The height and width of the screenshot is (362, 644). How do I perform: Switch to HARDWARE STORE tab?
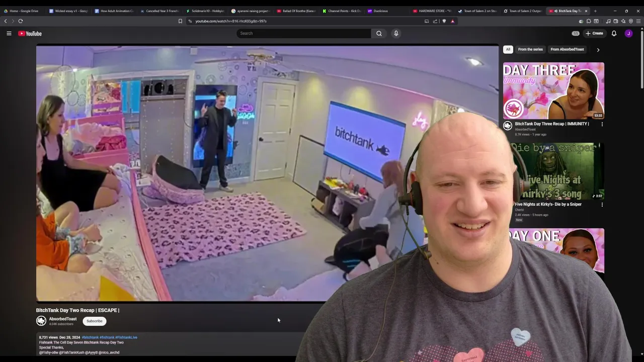click(x=432, y=11)
